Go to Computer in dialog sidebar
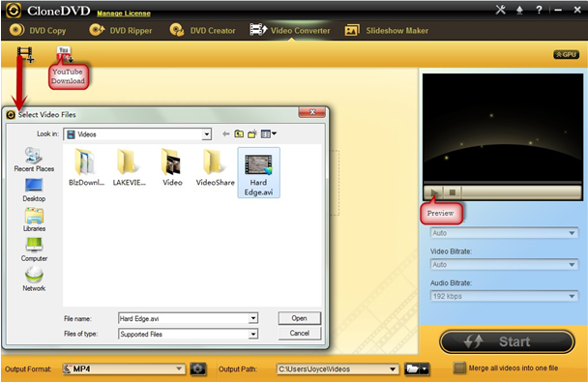The height and width of the screenshot is (382, 588). tap(34, 250)
